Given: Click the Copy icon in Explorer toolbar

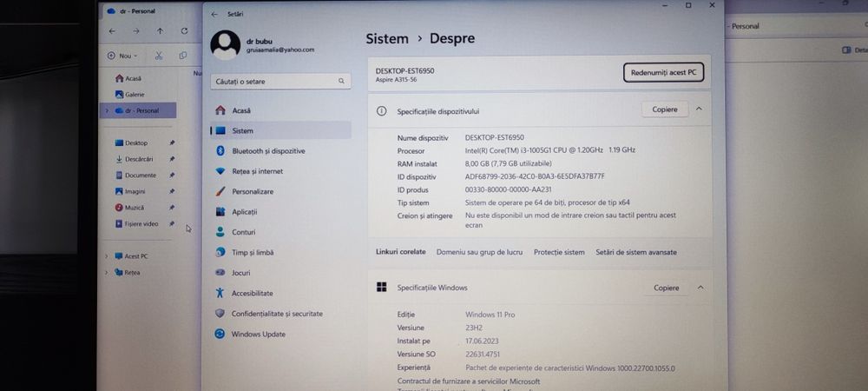Looking at the screenshot, I should click(x=182, y=56).
